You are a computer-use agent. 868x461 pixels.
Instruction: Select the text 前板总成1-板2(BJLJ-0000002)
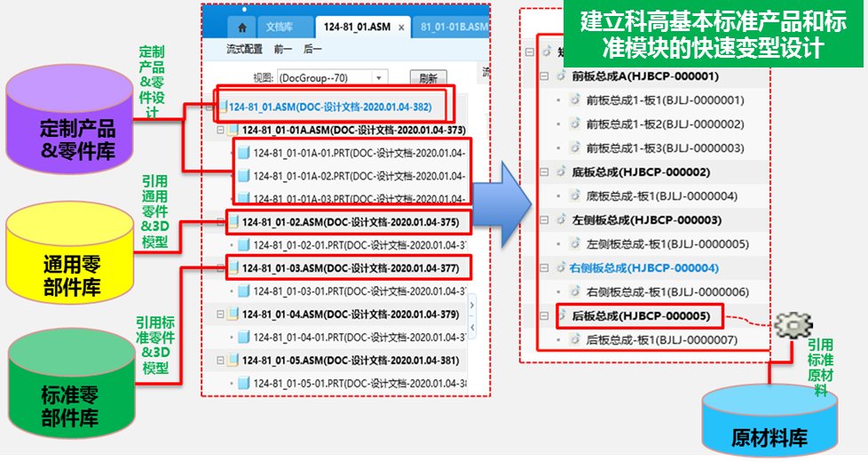point(666,124)
